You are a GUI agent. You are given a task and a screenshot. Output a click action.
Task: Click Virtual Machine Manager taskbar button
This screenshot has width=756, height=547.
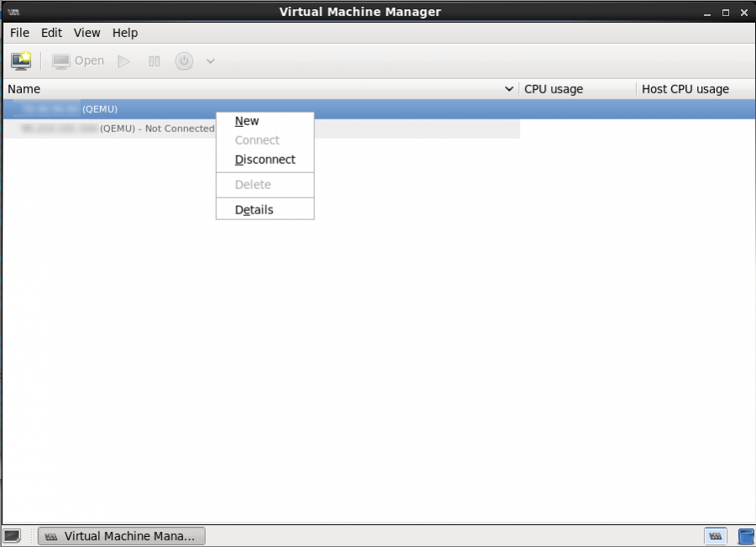pos(122,535)
